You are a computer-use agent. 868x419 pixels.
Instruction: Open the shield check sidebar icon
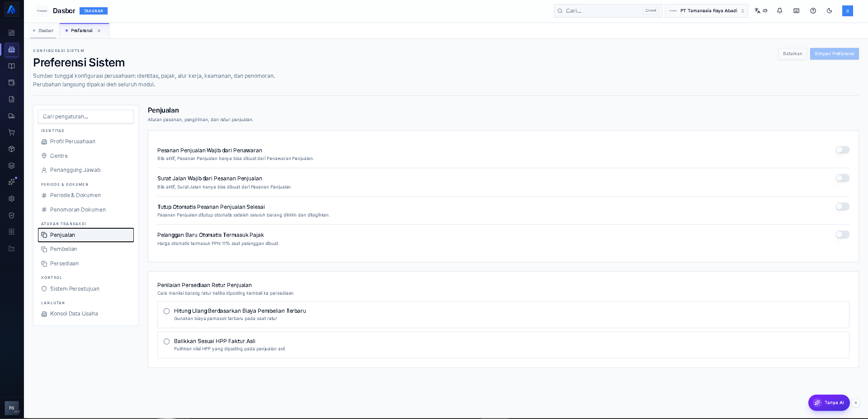(12, 215)
